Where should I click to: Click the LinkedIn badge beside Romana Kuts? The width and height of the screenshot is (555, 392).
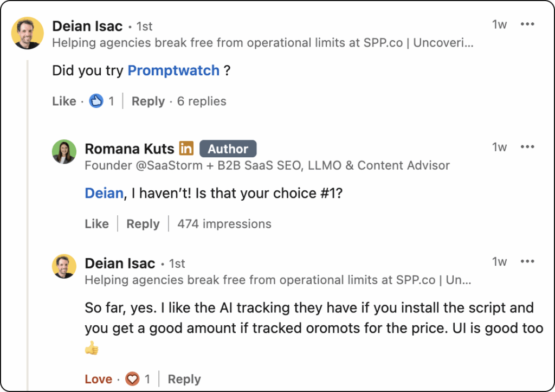pos(186,149)
